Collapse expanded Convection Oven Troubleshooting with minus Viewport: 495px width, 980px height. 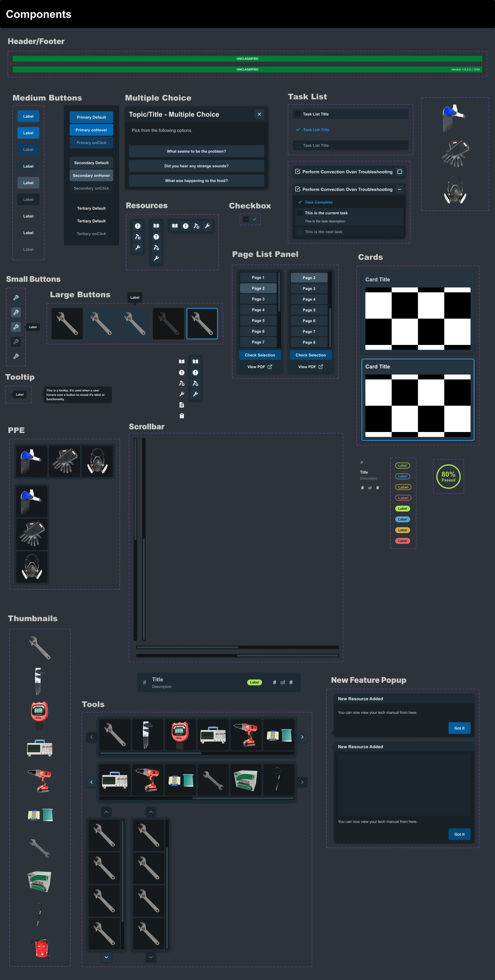coord(399,189)
